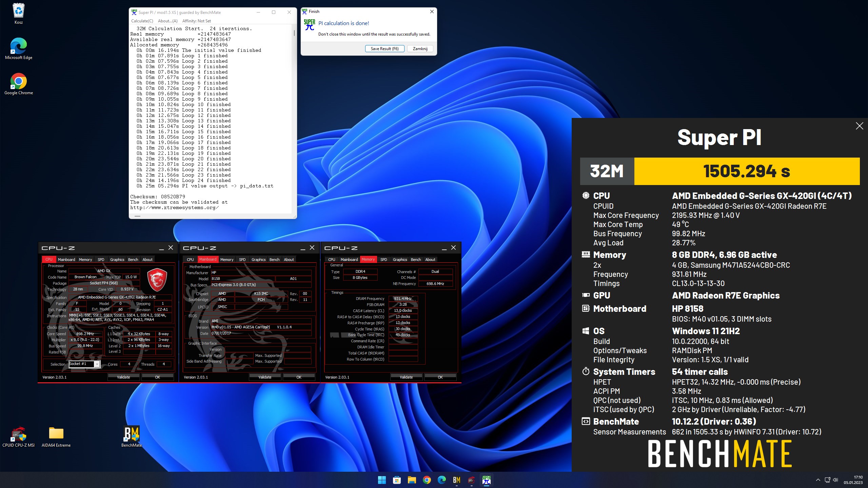Open File Explorer from taskbar

pos(412,480)
